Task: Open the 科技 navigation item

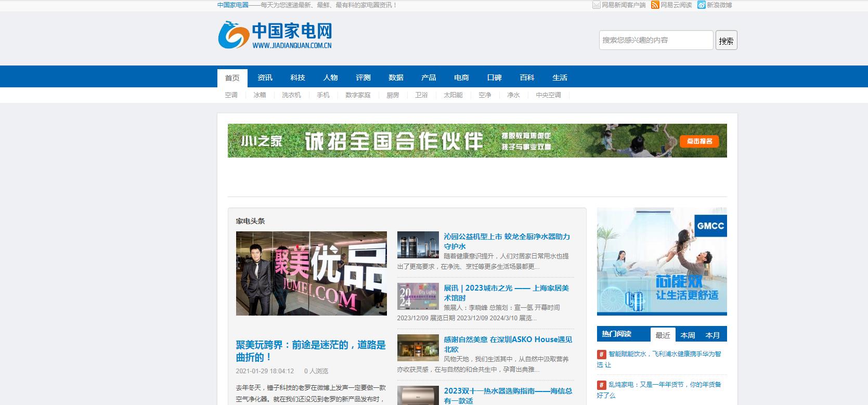Action: click(297, 78)
